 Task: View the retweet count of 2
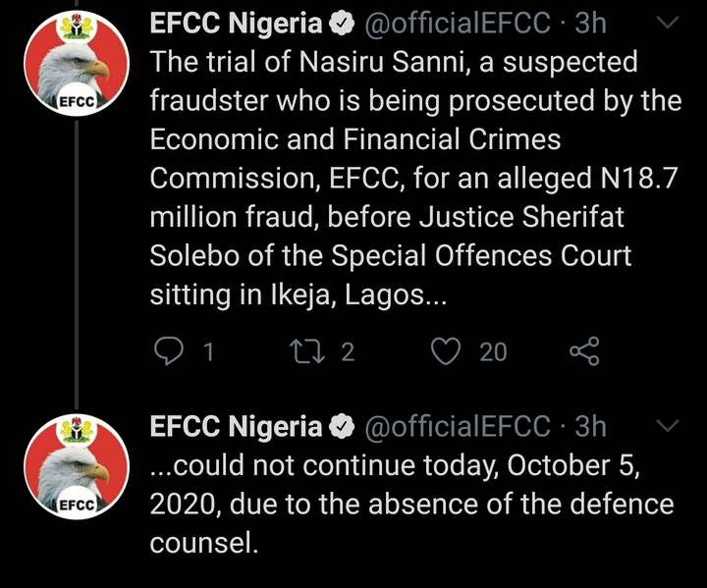[x=348, y=352]
